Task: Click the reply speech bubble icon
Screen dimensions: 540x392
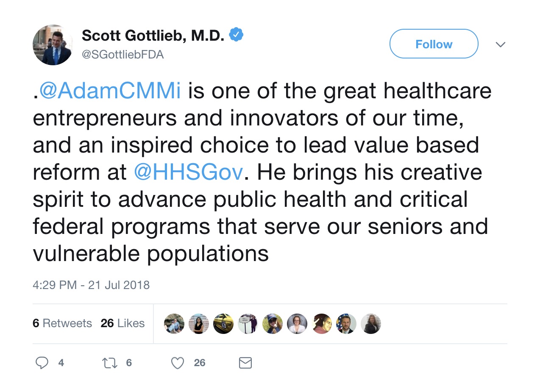Action: tap(41, 363)
